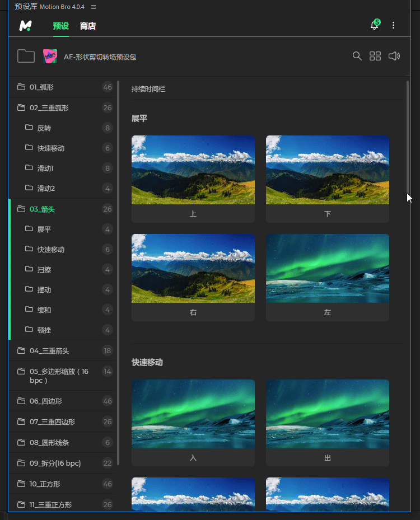Switch to the 商店 tab
Image resolution: width=420 pixels, height=520 pixels.
(x=88, y=26)
